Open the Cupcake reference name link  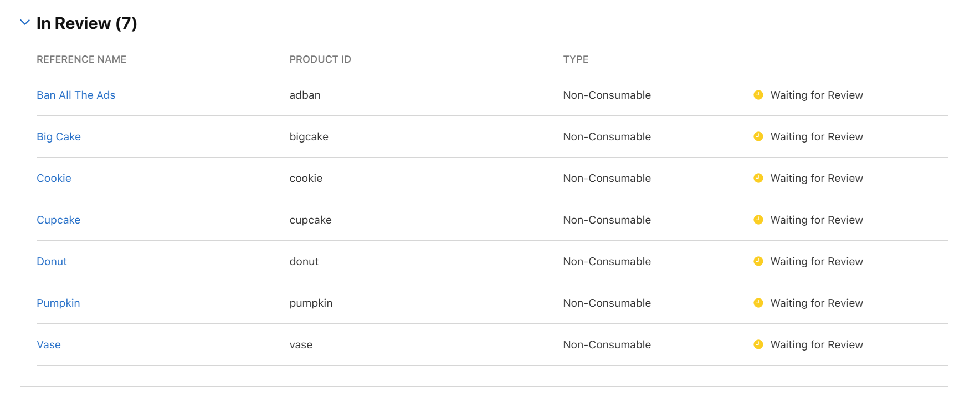pos(58,220)
